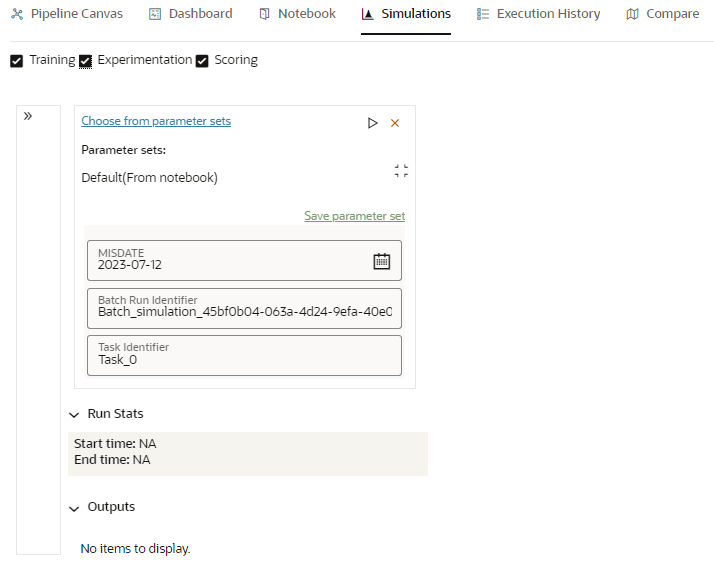
Task: Click the Compare map icon
Action: coord(632,14)
